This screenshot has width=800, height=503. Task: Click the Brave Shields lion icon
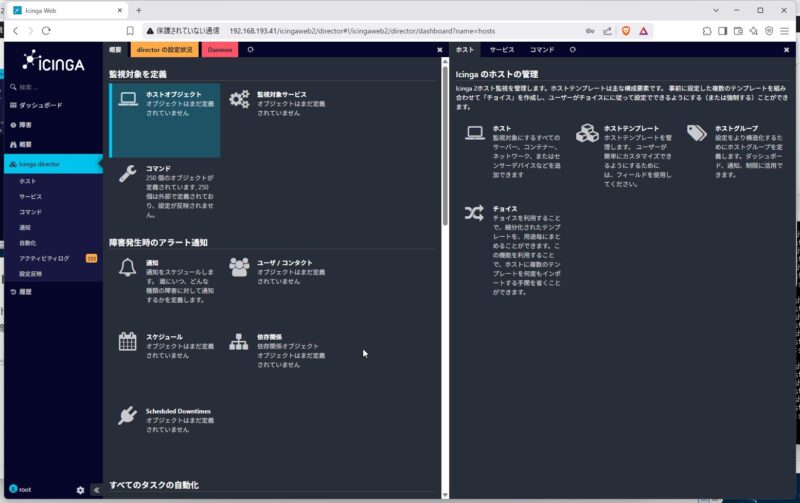point(626,31)
